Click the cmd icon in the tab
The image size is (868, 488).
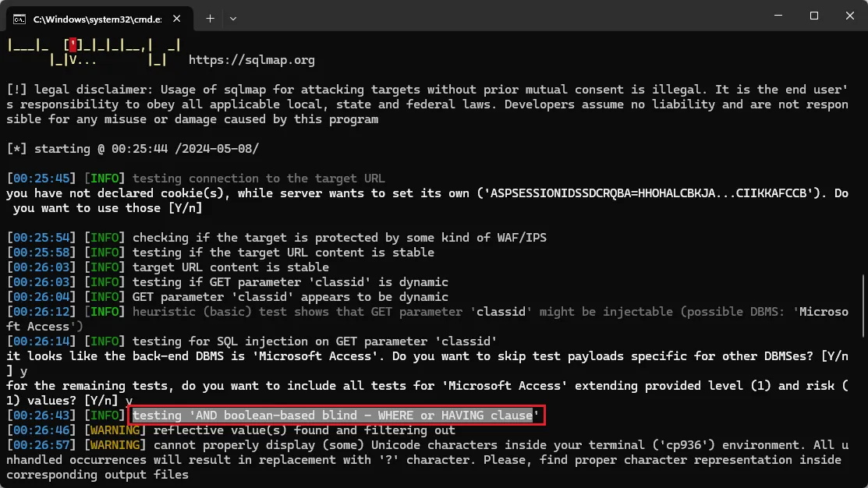point(19,16)
